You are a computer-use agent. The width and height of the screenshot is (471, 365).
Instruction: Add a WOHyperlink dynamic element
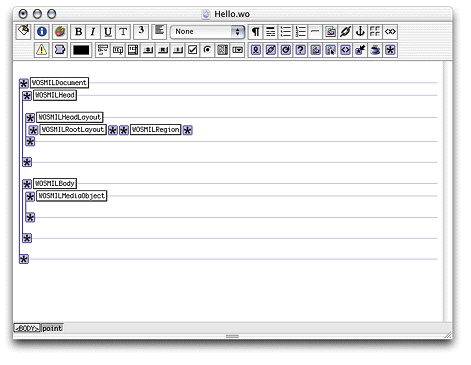coord(271,50)
